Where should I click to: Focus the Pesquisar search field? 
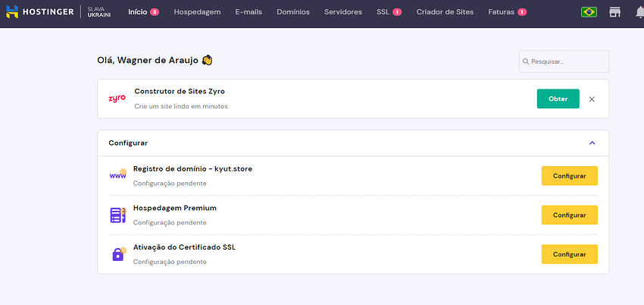(564, 61)
